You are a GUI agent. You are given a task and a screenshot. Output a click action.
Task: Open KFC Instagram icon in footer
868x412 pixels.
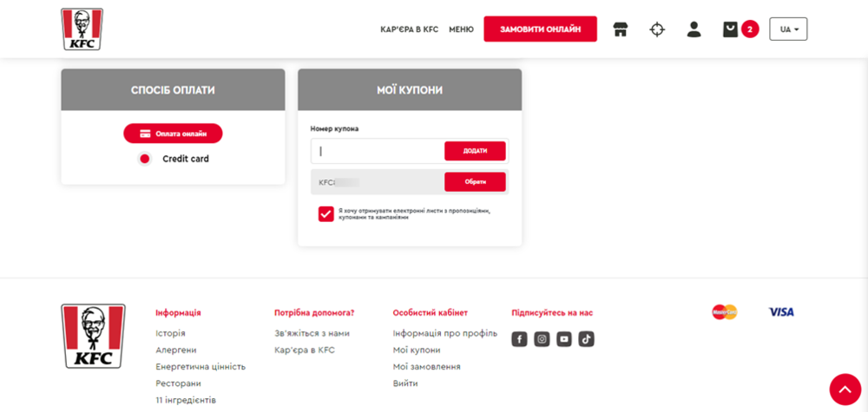[542, 339]
